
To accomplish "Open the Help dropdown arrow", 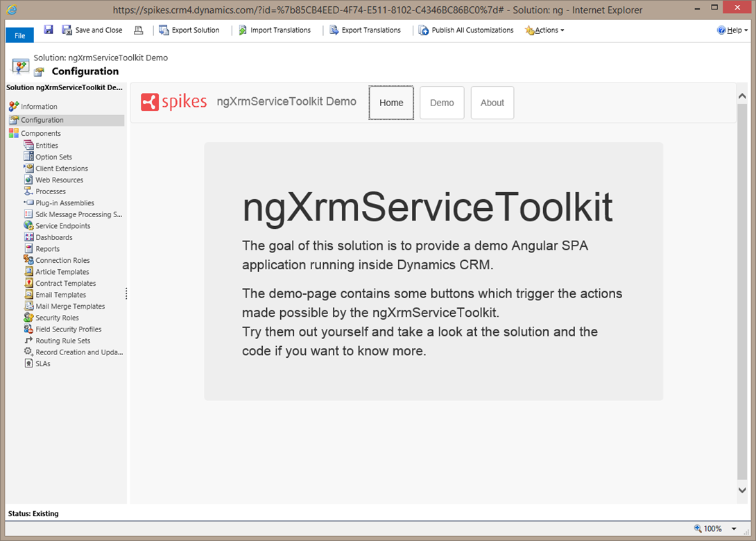I will (x=746, y=31).
